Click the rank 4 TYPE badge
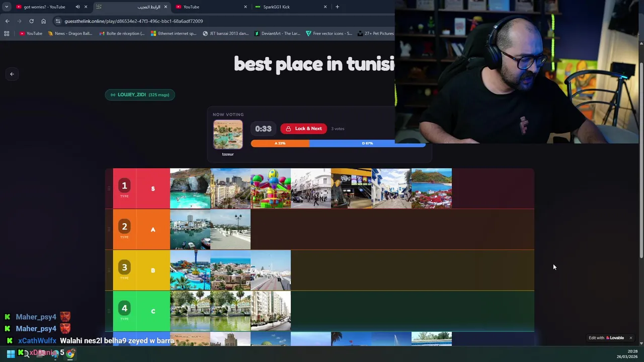 pos(124,311)
